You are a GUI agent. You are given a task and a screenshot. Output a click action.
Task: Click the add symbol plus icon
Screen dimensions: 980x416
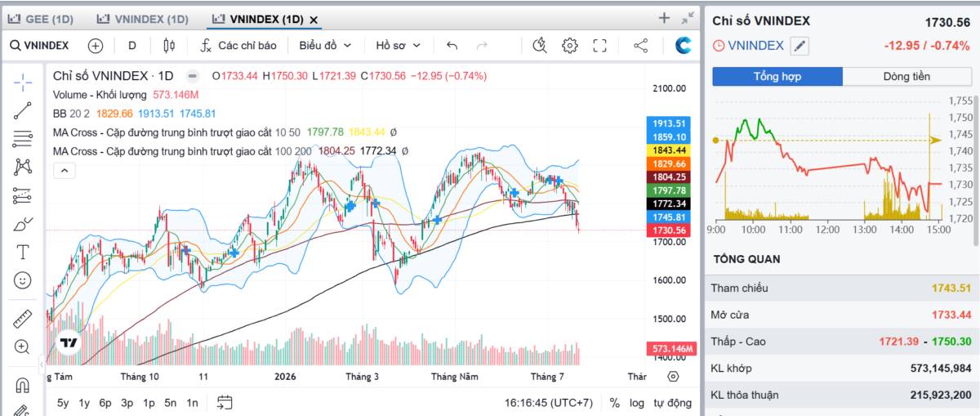coord(96,46)
